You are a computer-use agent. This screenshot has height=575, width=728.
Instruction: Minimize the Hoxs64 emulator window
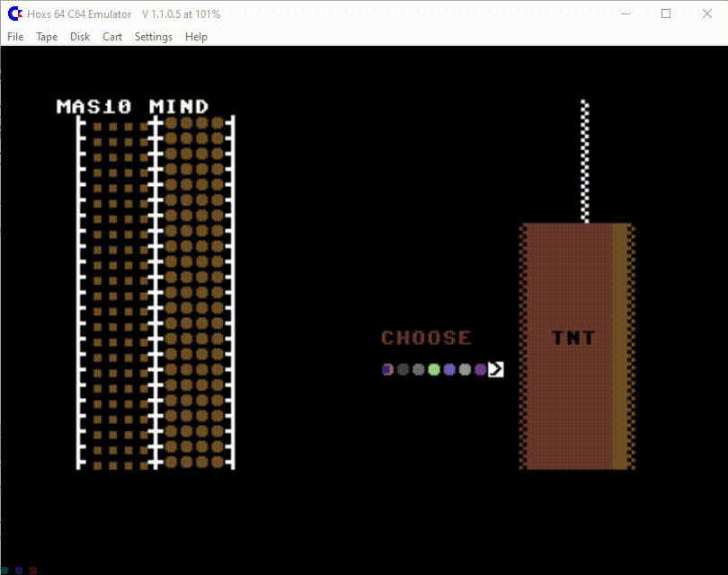click(x=626, y=13)
